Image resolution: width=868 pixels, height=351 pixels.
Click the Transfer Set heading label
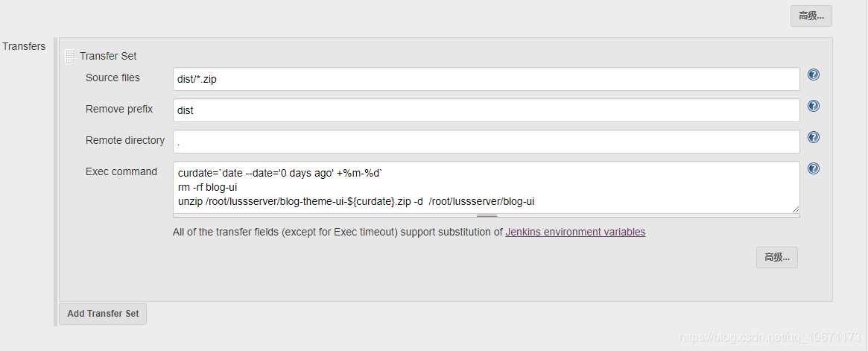[108, 56]
